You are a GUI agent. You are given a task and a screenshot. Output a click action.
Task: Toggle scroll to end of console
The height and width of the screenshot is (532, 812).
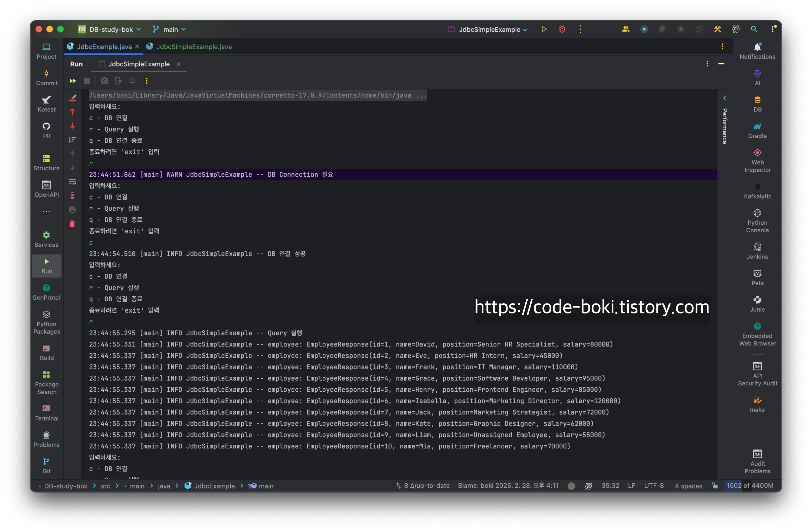72,196
